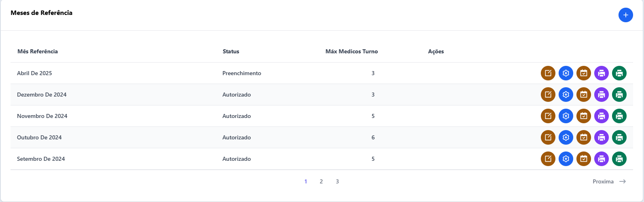Click the blue plus add button
Screen dimensions: 644x202
(626, 15)
